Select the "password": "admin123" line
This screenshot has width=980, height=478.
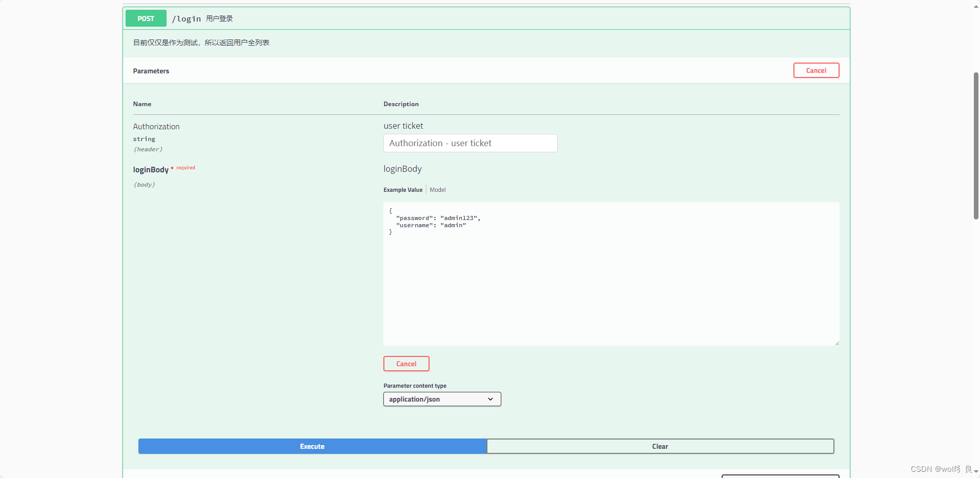click(438, 218)
